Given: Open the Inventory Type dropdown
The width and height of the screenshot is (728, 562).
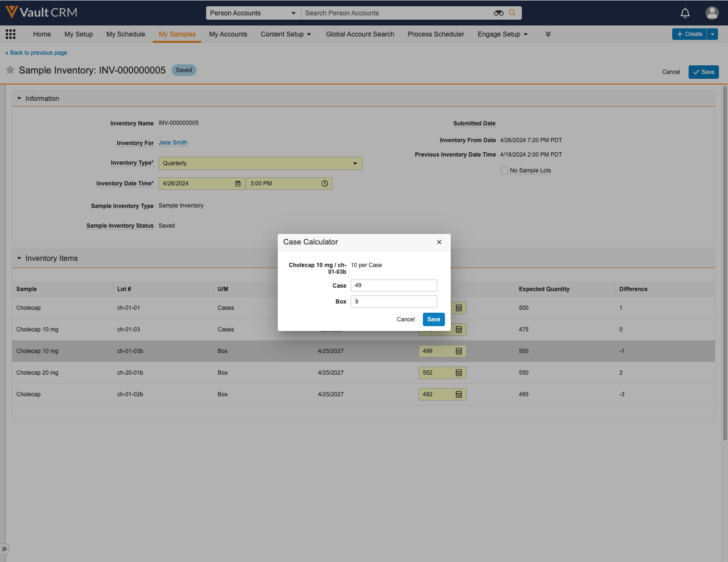Looking at the screenshot, I should 260,163.
